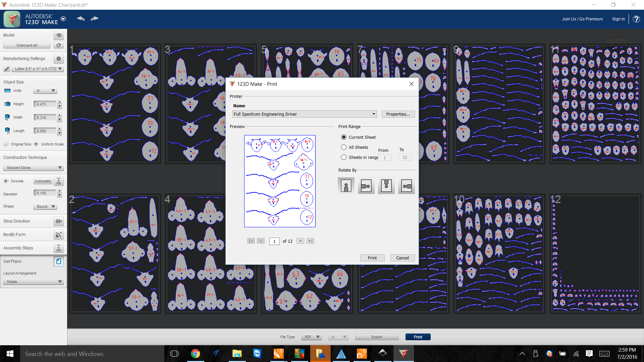Open Action Center notifications icon
The width and height of the screenshot is (644, 362).
pyautogui.click(x=589, y=354)
